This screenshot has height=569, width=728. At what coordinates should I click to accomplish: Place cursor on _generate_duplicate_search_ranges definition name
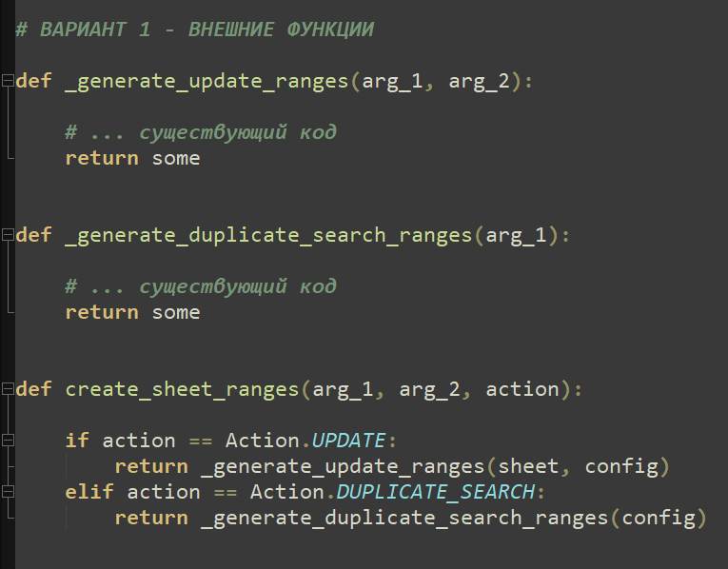268,235
